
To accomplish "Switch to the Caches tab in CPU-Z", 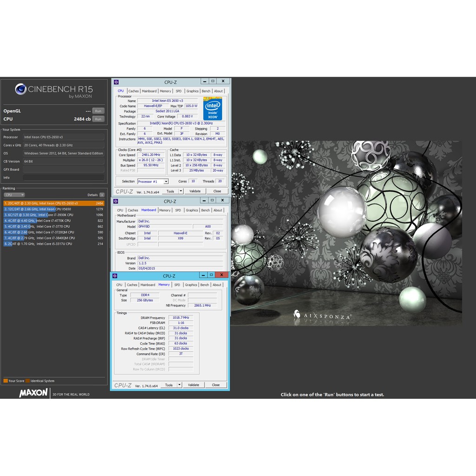I will point(133,91).
